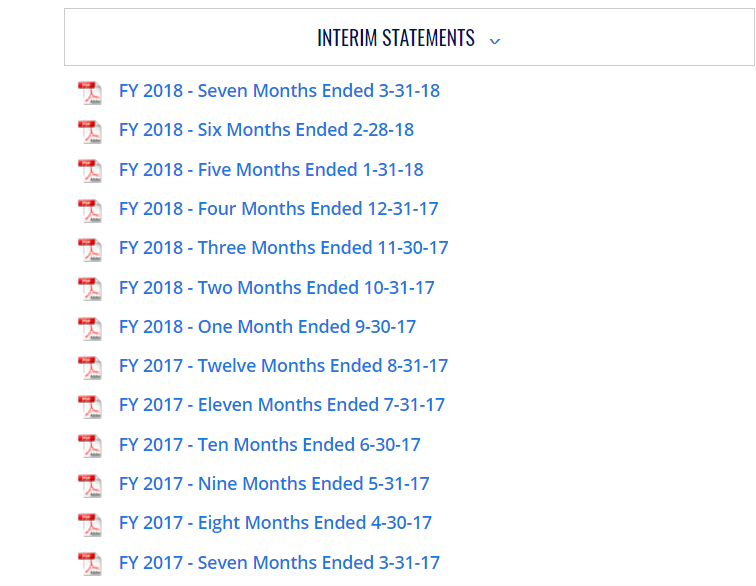The width and height of the screenshot is (756, 586).
Task: Open FY 2018 One Month Ended 9-30-17 link
Action: pos(267,327)
